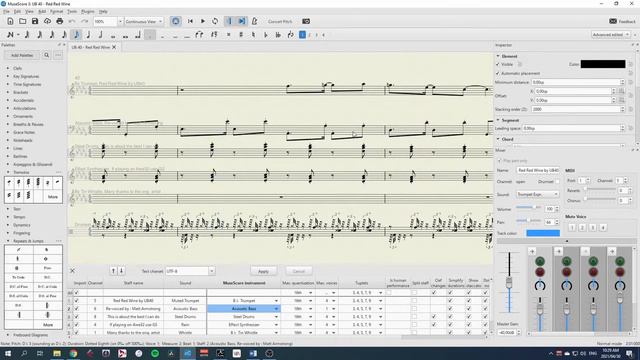Open the File menu
Viewport: 640px width, 360px height.
[6, 11]
